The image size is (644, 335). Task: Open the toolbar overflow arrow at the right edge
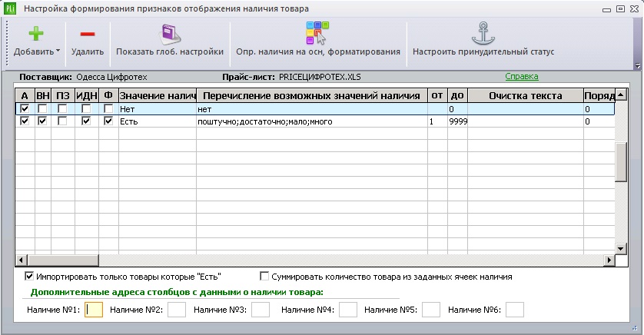637,65
